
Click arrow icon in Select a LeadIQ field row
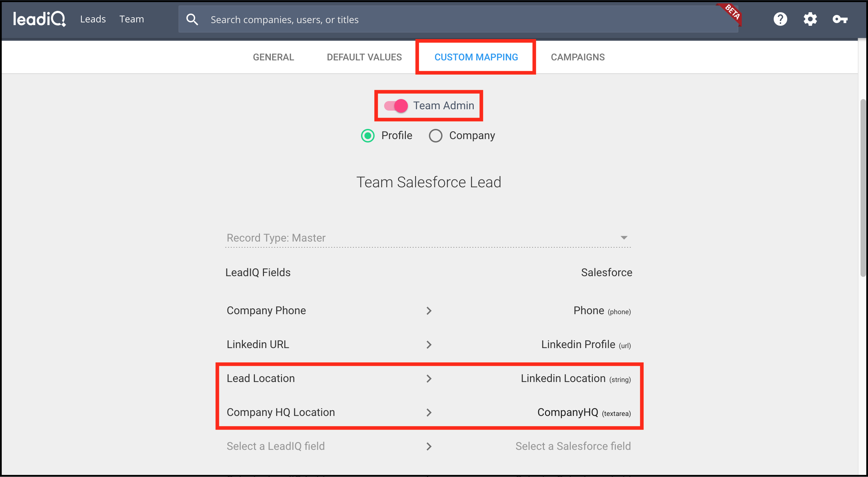(429, 446)
